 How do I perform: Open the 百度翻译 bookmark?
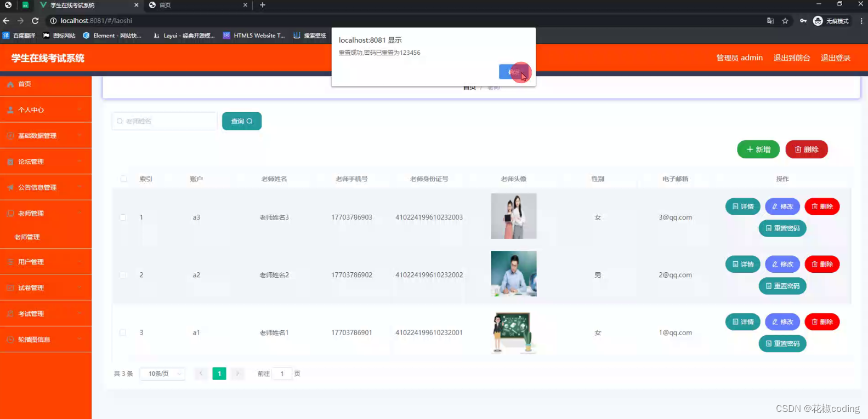[19, 36]
